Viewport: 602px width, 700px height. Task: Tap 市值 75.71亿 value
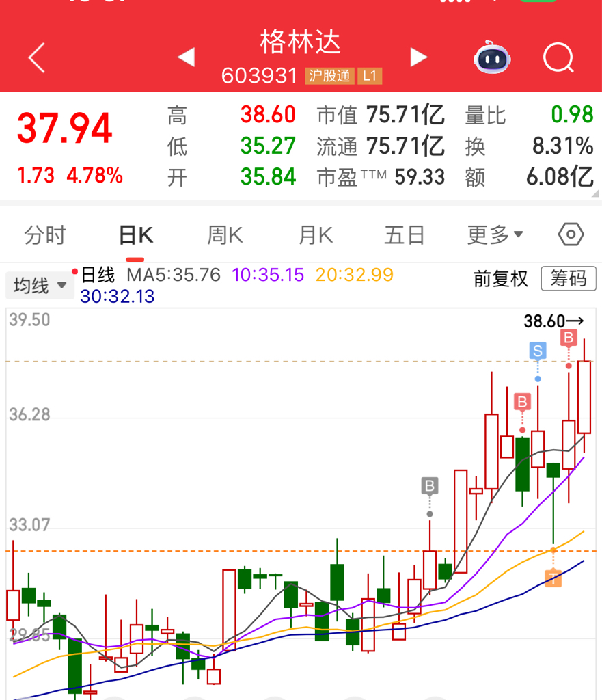pyautogui.click(x=405, y=115)
